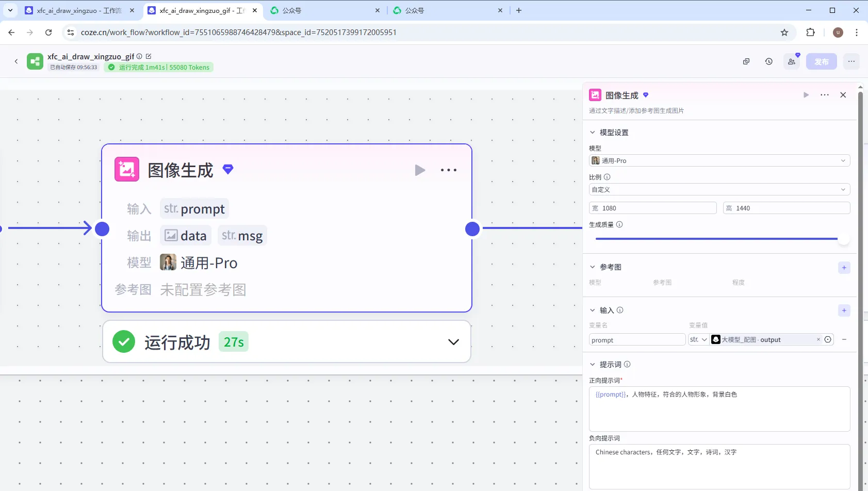Open the str type dropdown for prompt
Screen dimensions: 868x491
click(698, 339)
